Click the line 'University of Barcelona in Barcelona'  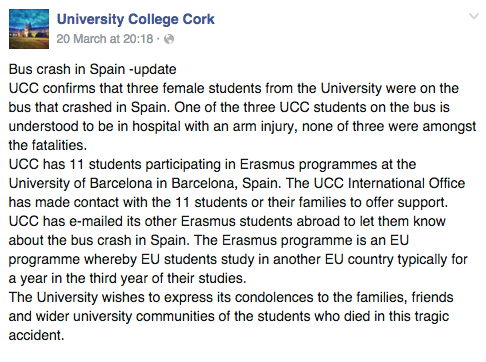pos(237,183)
